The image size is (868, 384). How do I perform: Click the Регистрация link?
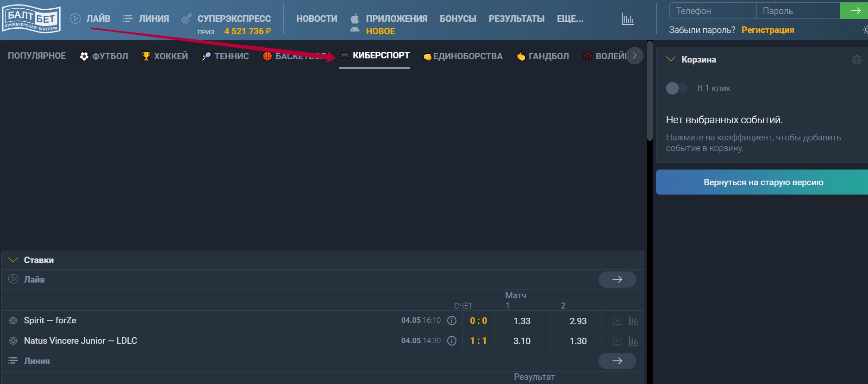[x=768, y=30]
